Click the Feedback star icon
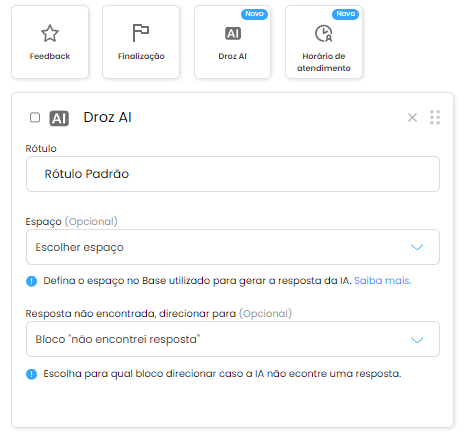 [50, 33]
